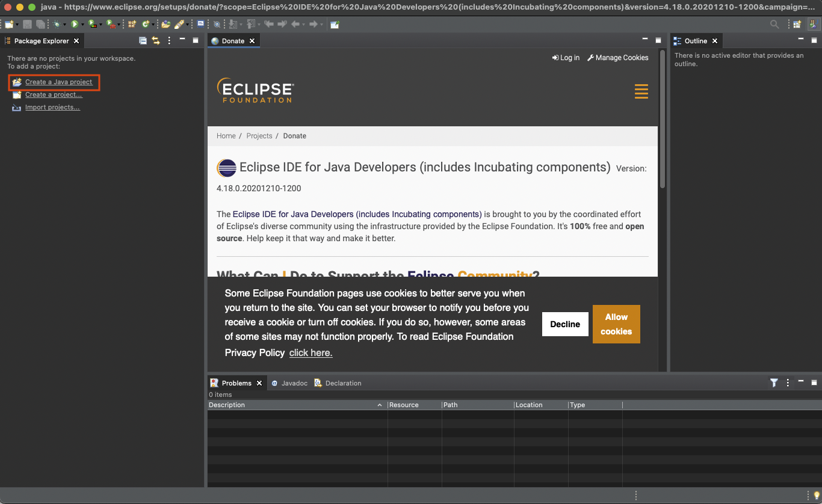Expand the Search toolbar dropdown arrow

click(x=188, y=25)
